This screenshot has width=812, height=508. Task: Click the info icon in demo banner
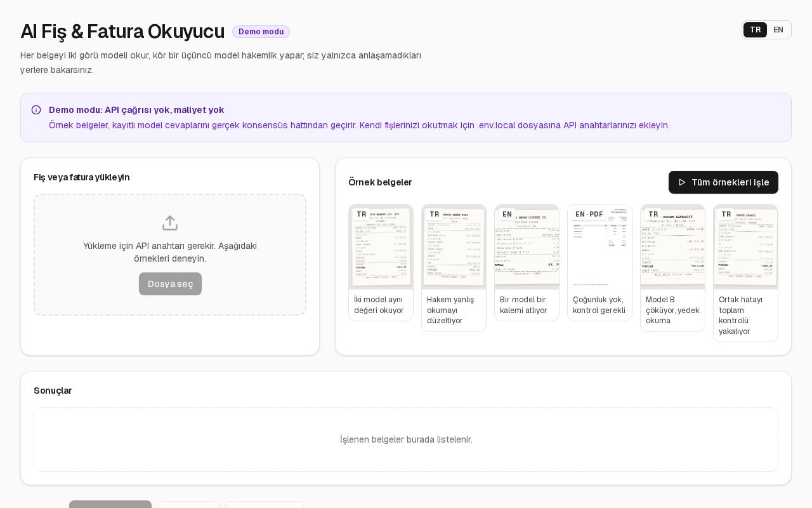36,110
